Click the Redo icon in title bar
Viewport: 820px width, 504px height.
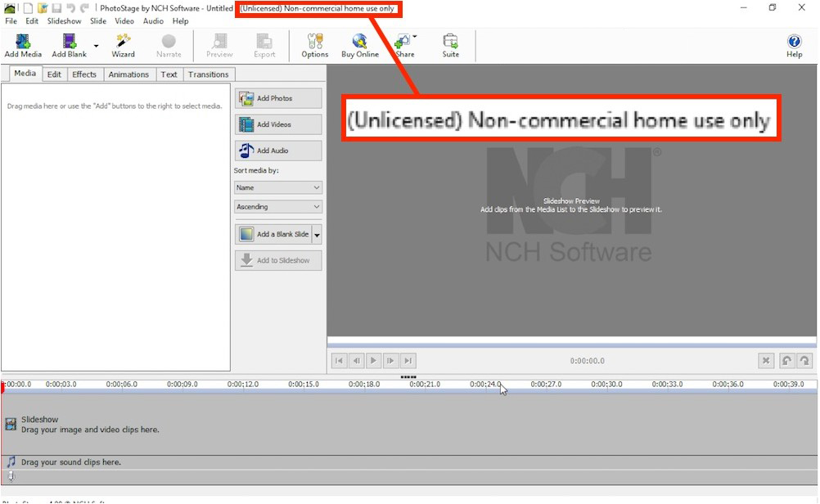tap(84, 8)
